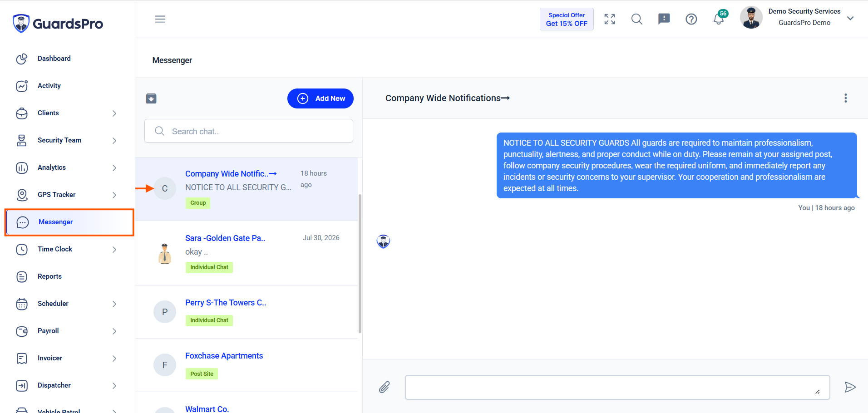The width and height of the screenshot is (868, 413).
Task: Click the GuardsPro logo
Action: coord(58,23)
